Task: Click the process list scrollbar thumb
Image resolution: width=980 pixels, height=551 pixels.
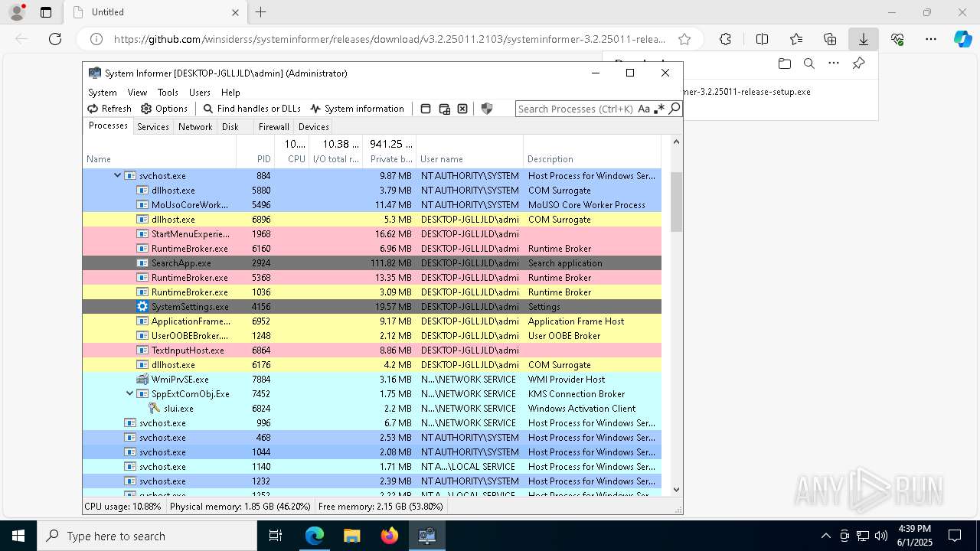Action: click(676, 202)
